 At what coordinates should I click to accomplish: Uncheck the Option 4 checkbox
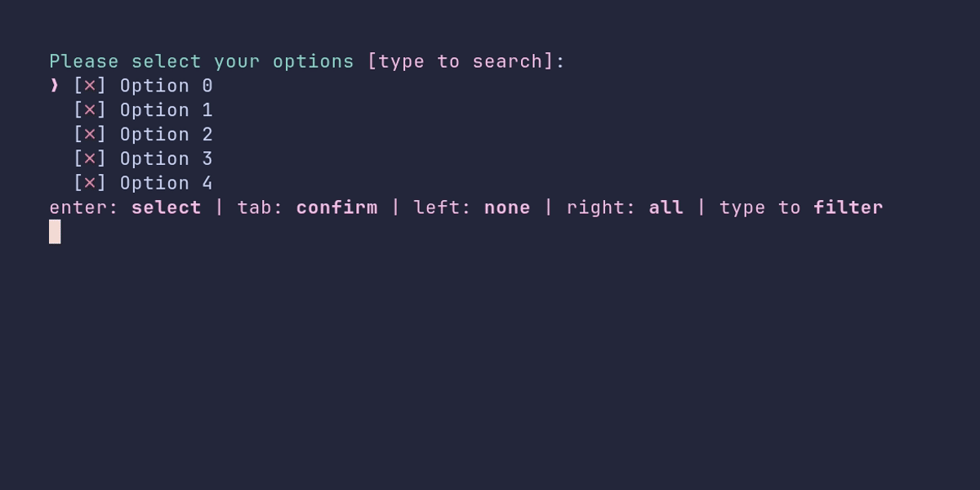[90, 184]
